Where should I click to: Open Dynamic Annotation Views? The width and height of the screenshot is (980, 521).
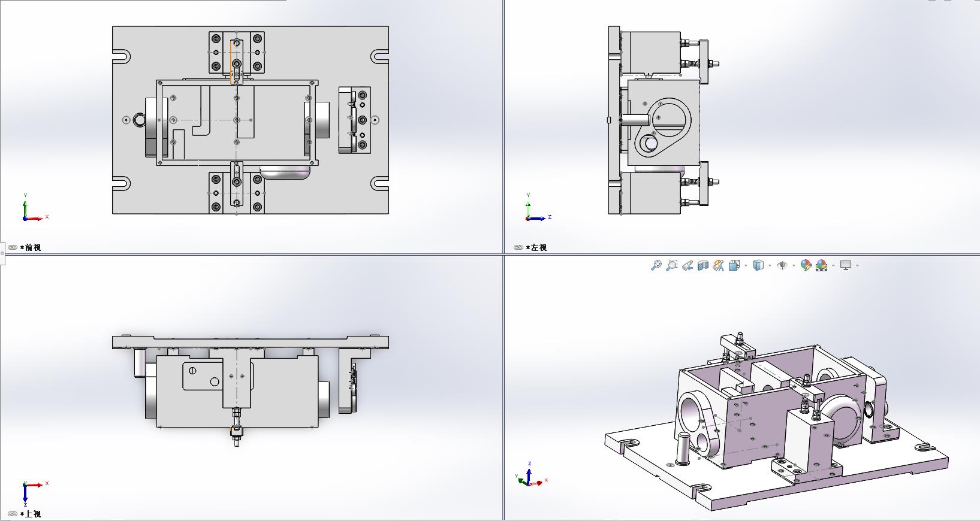pos(719,265)
